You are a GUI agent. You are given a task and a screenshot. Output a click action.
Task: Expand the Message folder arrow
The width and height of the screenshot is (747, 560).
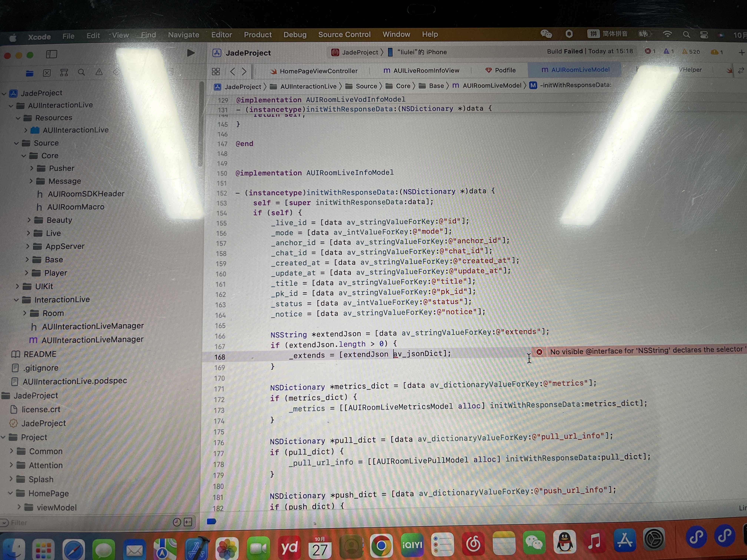[x=31, y=181]
